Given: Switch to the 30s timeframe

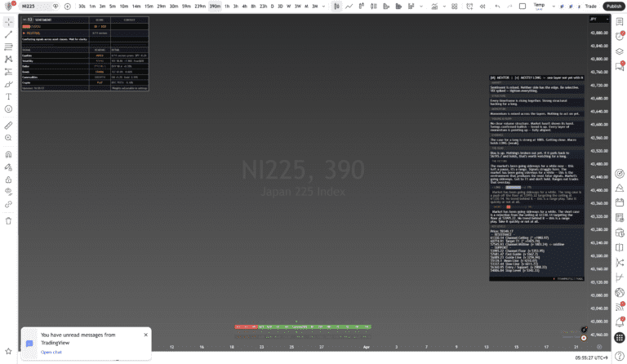Looking at the screenshot, I should (82, 7).
